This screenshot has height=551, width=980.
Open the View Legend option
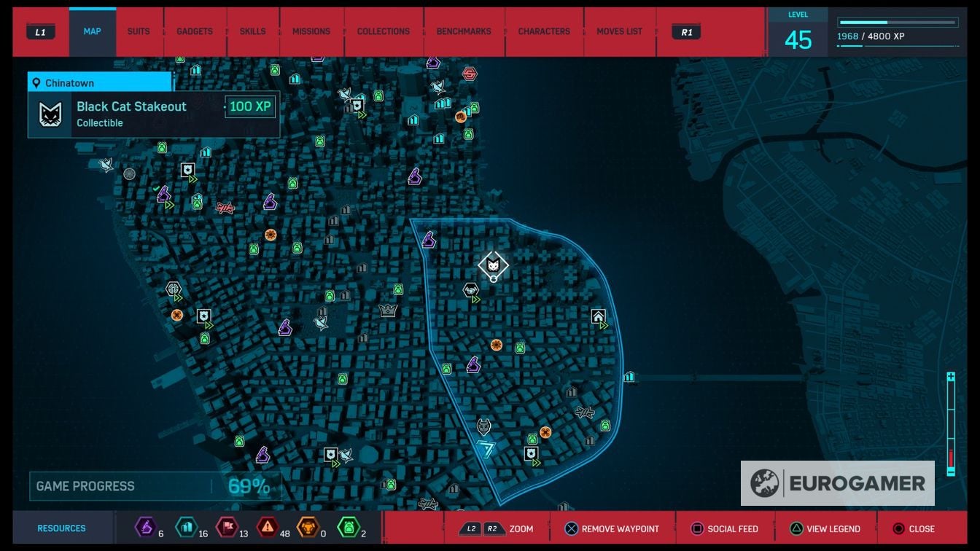coord(824,529)
